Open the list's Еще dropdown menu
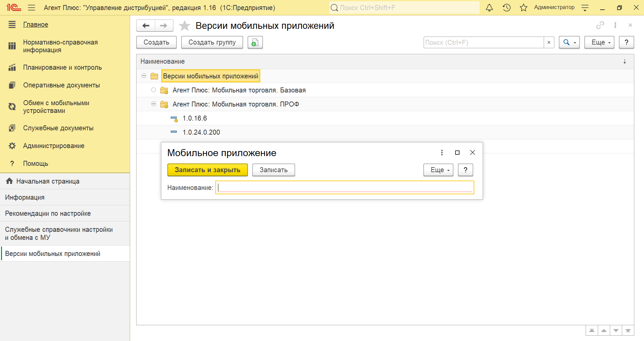 (x=599, y=43)
